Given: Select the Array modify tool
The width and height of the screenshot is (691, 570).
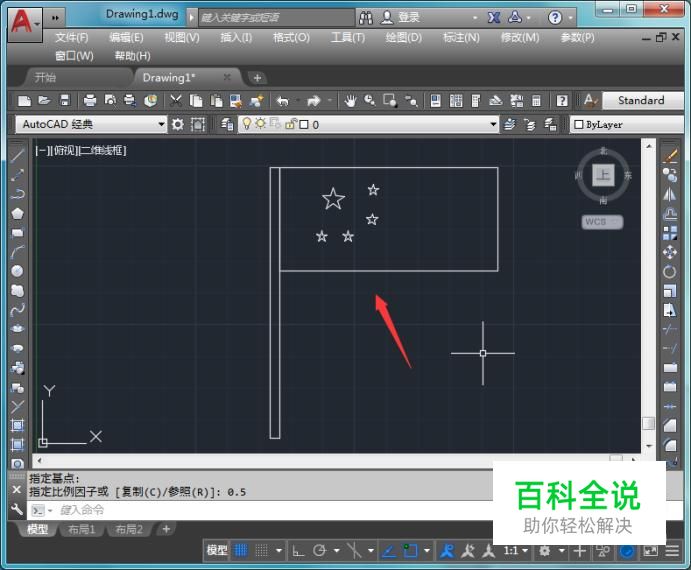Looking at the screenshot, I should (670, 233).
